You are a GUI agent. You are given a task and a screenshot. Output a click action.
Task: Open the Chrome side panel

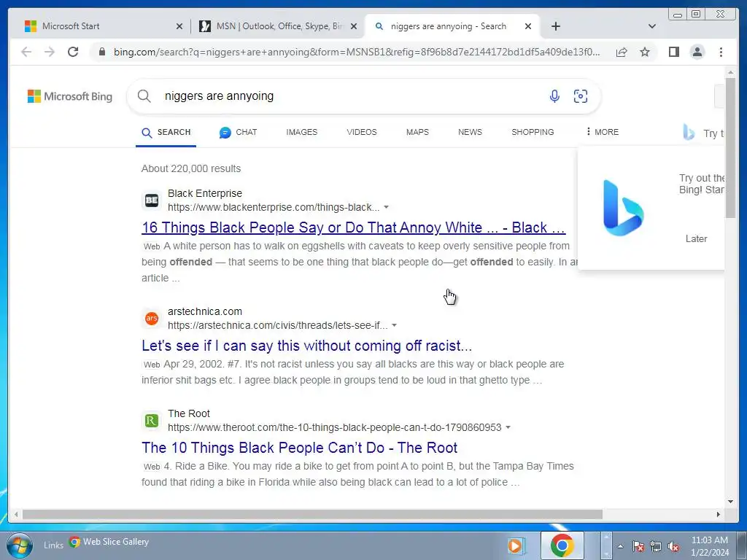(673, 52)
